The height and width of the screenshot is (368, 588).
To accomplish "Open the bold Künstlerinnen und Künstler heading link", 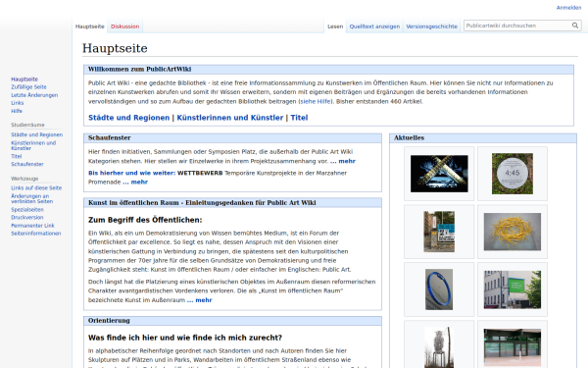I will coord(230,118).
